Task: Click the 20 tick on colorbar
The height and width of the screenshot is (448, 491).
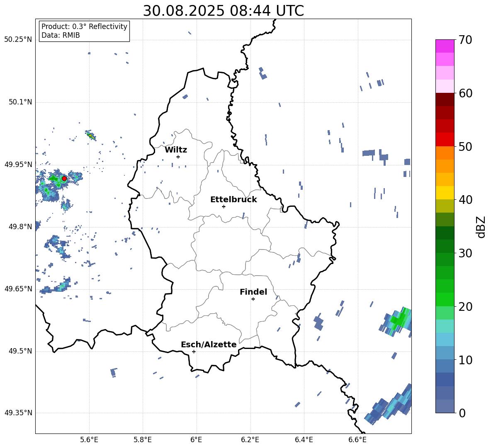Action: point(466,307)
